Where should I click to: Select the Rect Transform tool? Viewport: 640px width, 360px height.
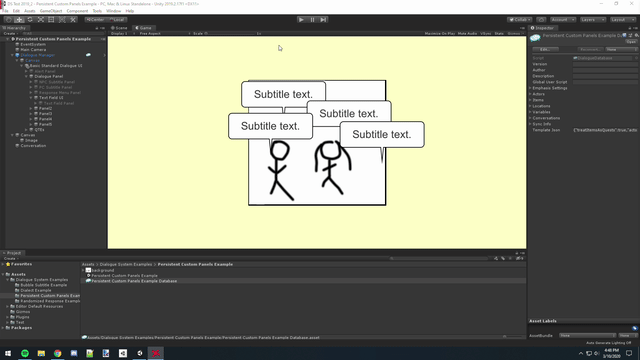coord(51,20)
